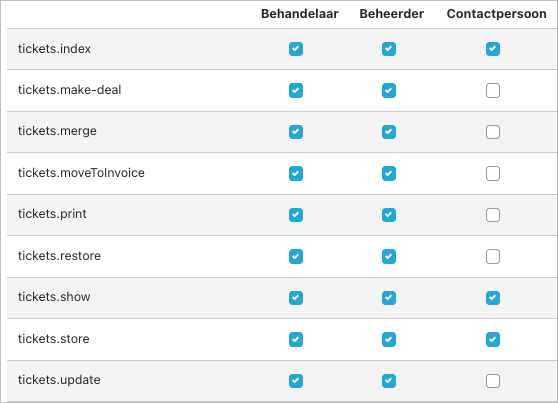Image resolution: width=558 pixels, height=403 pixels.
Task: Uncheck tickets.store for Contactpersoon
Action: [493, 339]
